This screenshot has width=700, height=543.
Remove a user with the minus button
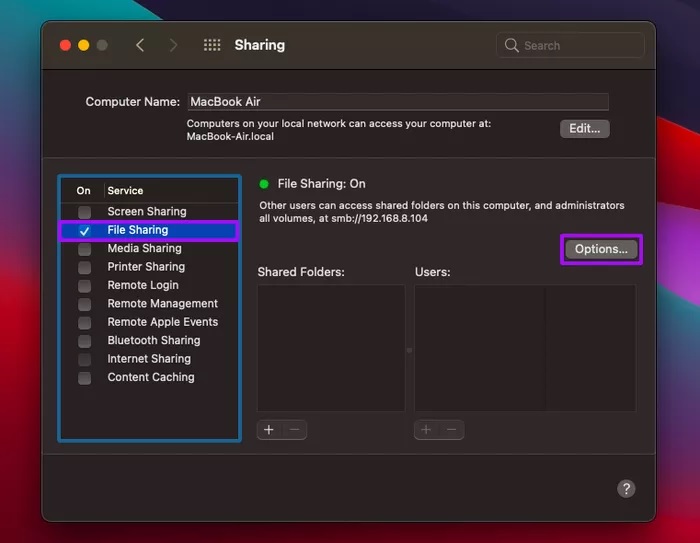(x=452, y=430)
